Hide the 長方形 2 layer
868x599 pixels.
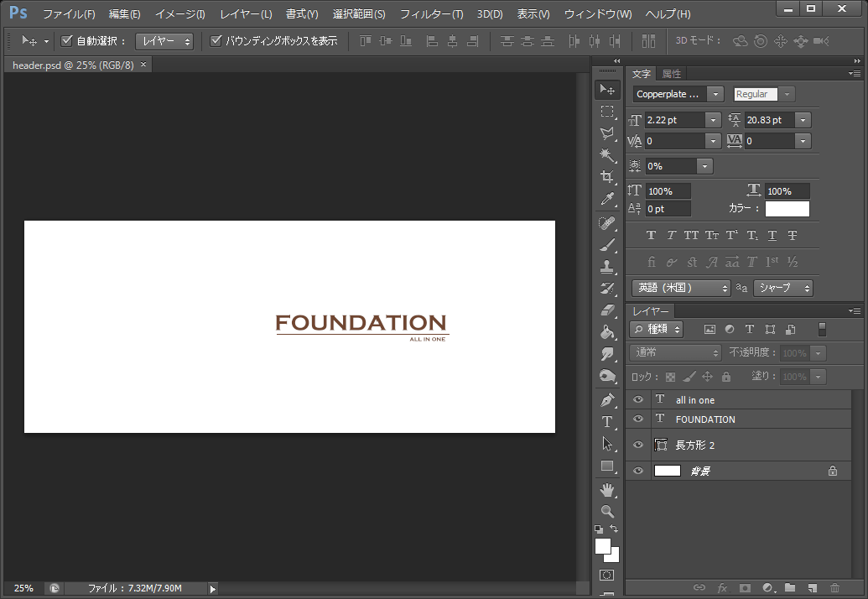(x=638, y=445)
